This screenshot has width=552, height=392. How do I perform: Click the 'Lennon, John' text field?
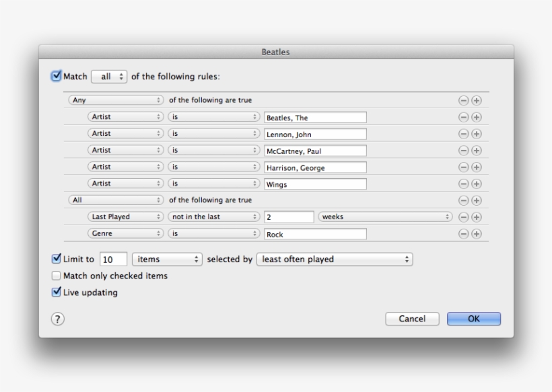pos(316,134)
